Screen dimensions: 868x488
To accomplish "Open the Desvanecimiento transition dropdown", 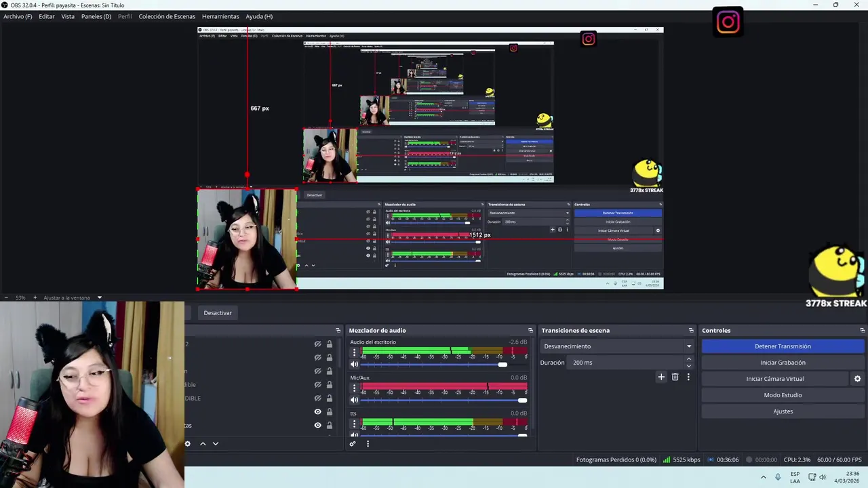I will (617, 346).
